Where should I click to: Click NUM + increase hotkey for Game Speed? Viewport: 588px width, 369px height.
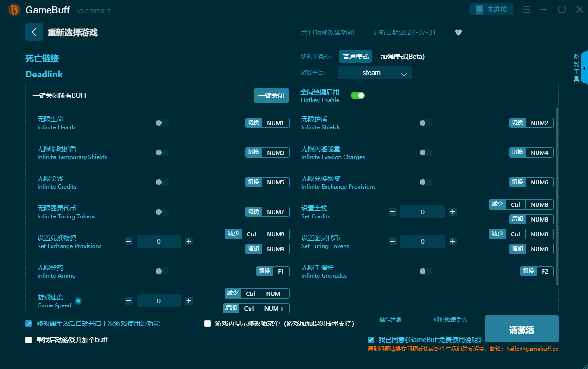[x=274, y=308]
